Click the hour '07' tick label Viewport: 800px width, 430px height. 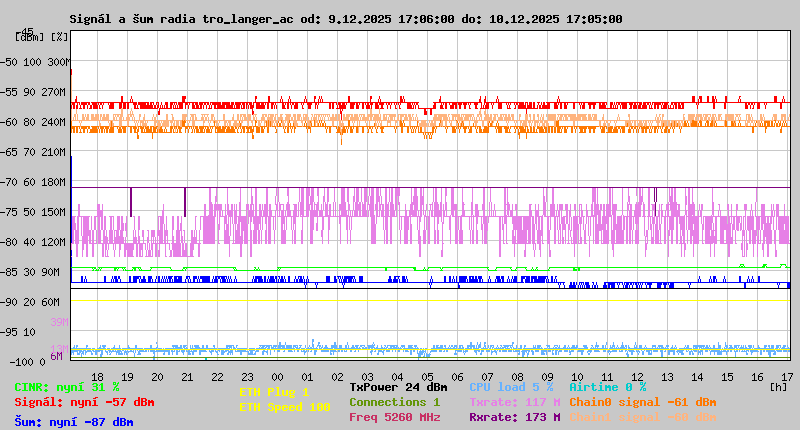(488, 377)
